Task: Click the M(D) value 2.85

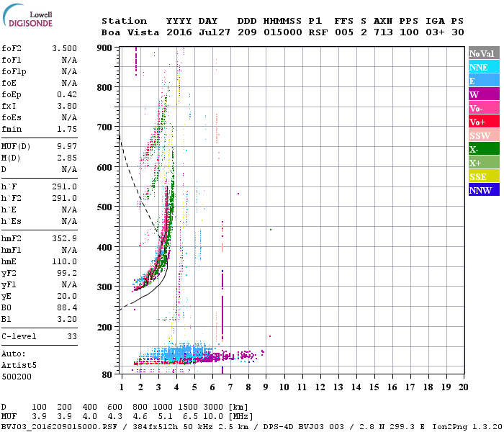Action: click(67, 158)
